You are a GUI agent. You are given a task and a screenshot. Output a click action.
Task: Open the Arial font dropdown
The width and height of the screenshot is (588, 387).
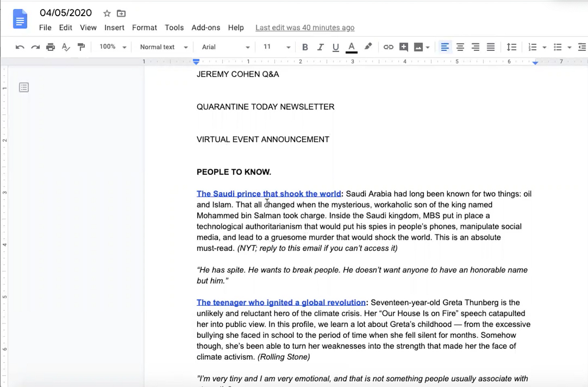[226, 47]
